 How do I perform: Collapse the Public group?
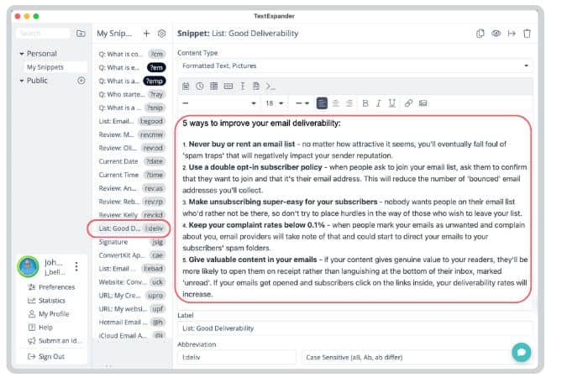(x=22, y=81)
